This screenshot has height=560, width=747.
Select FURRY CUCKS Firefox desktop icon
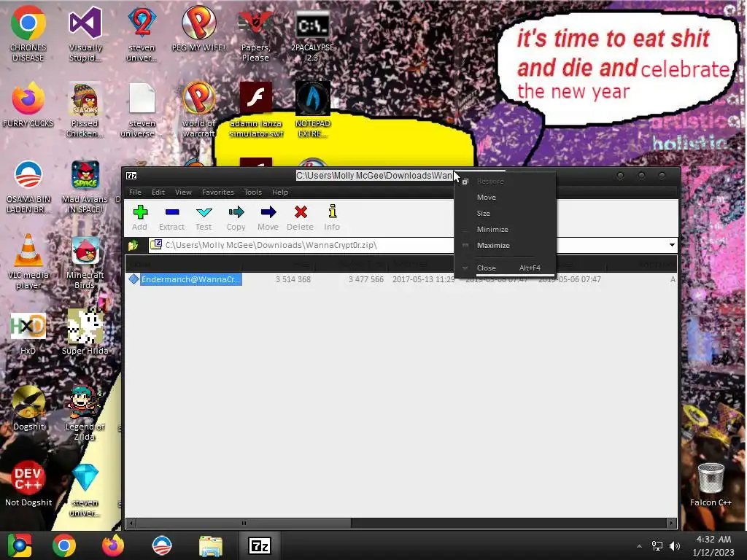point(28,105)
